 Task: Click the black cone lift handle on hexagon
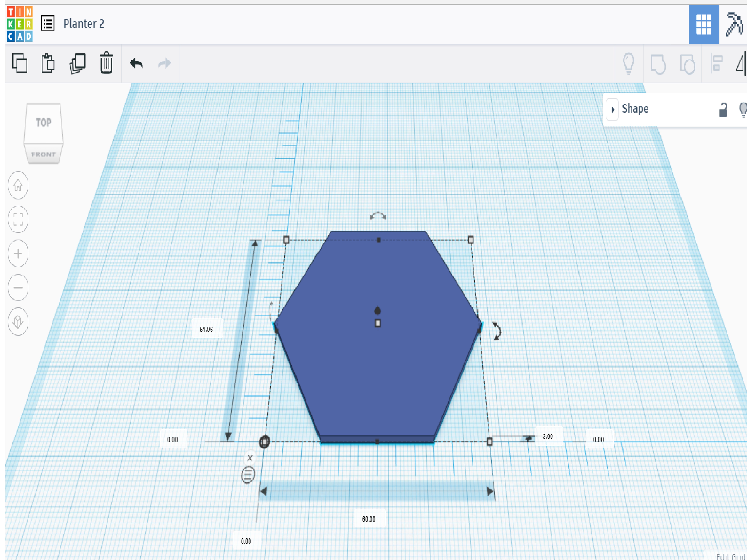(x=378, y=311)
